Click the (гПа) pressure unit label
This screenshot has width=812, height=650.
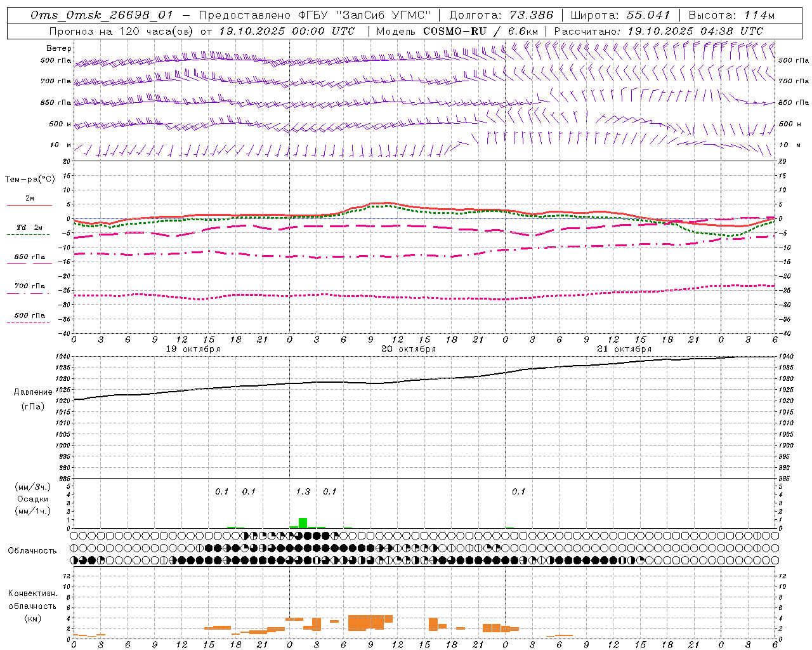click(33, 407)
